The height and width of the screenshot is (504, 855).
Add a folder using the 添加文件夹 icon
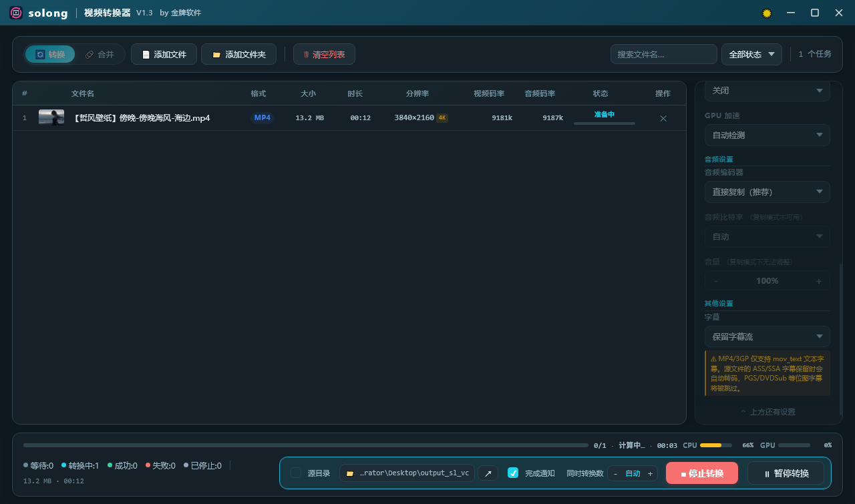[217, 54]
